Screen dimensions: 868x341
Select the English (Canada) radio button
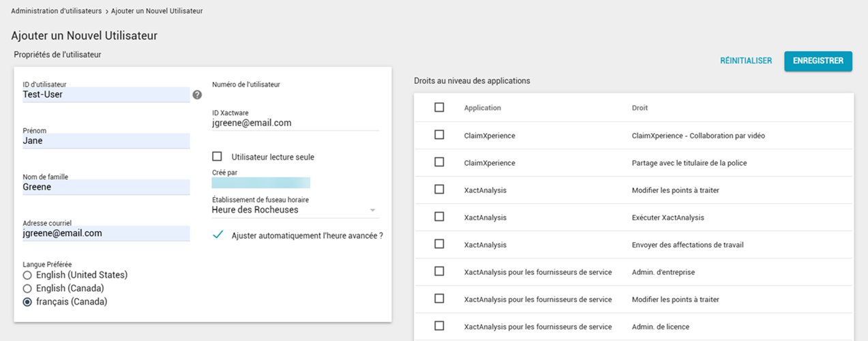coord(27,288)
